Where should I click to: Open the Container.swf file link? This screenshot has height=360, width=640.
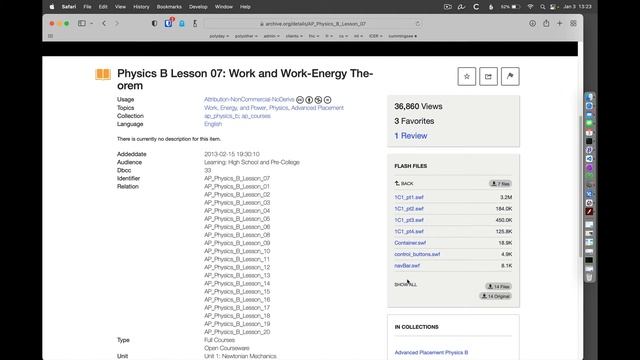(410, 243)
